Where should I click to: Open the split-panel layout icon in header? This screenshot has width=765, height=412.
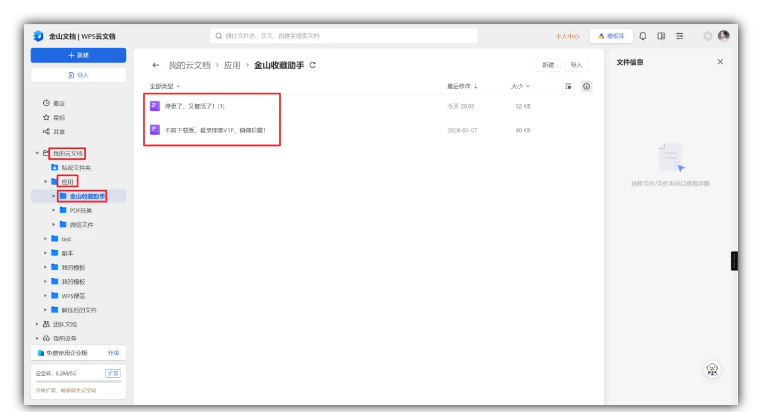tap(661, 36)
